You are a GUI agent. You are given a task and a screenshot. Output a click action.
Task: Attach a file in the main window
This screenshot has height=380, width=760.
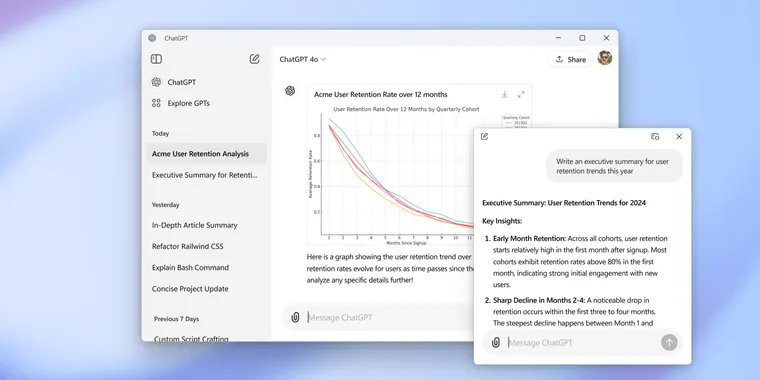[295, 317]
